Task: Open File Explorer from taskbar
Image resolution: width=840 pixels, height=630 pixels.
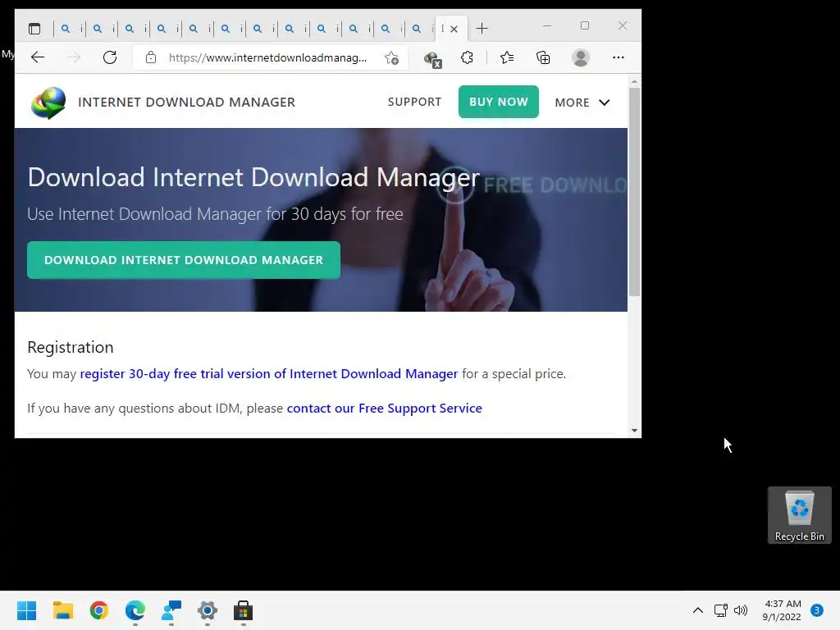Action: click(x=62, y=610)
